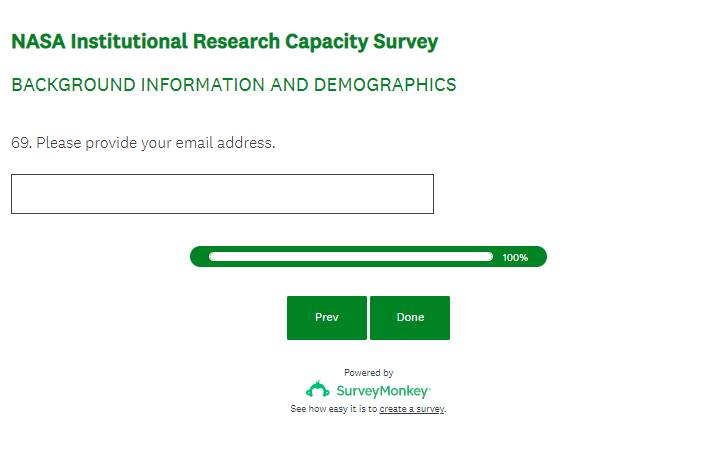718x454 pixels.
Task: Submit the survey with Done button
Action: coord(410,318)
